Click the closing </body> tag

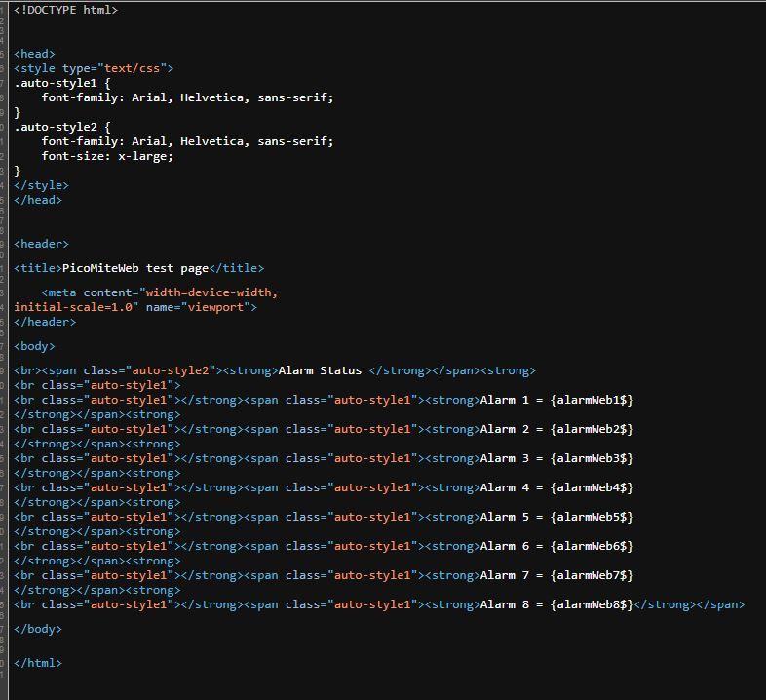[x=38, y=629]
